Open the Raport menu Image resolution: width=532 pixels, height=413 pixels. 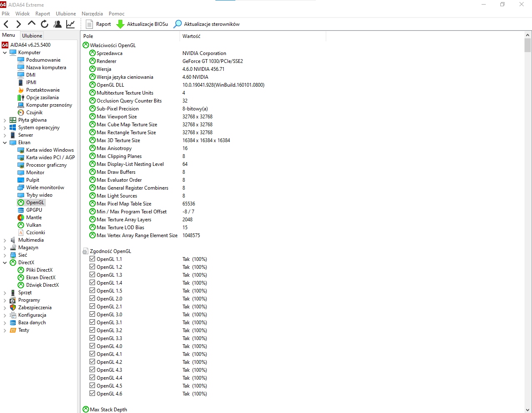[42, 14]
